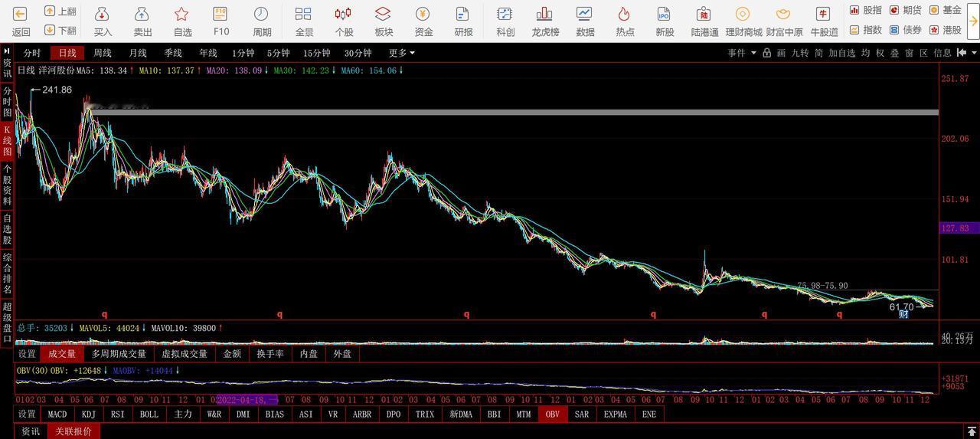980x439 pixels.
Task: Open the 板块 sectors icon
Action: tap(384, 14)
